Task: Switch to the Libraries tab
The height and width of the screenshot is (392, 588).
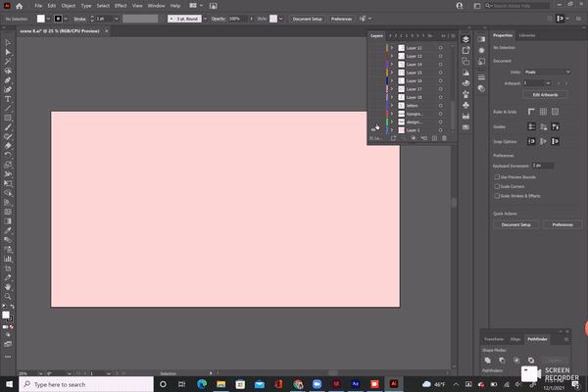Action: [x=527, y=35]
